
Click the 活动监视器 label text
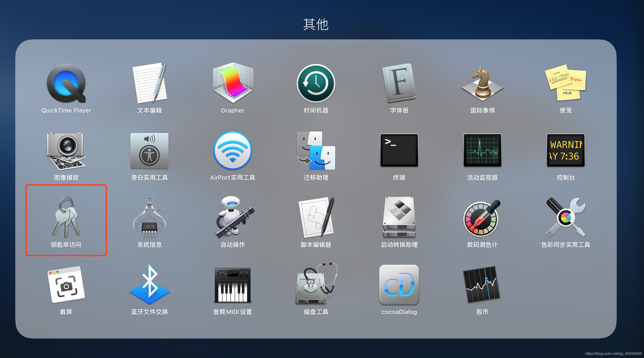[x=482, y=178]
